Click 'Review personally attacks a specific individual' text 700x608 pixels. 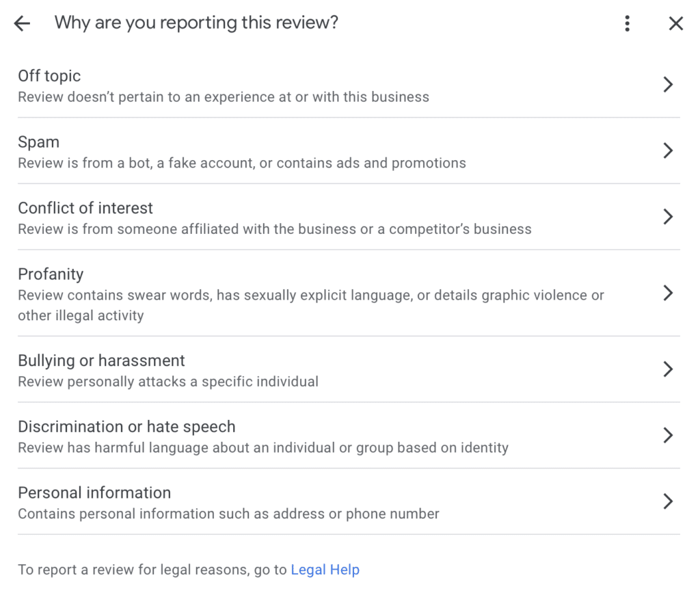pos(168,382)
